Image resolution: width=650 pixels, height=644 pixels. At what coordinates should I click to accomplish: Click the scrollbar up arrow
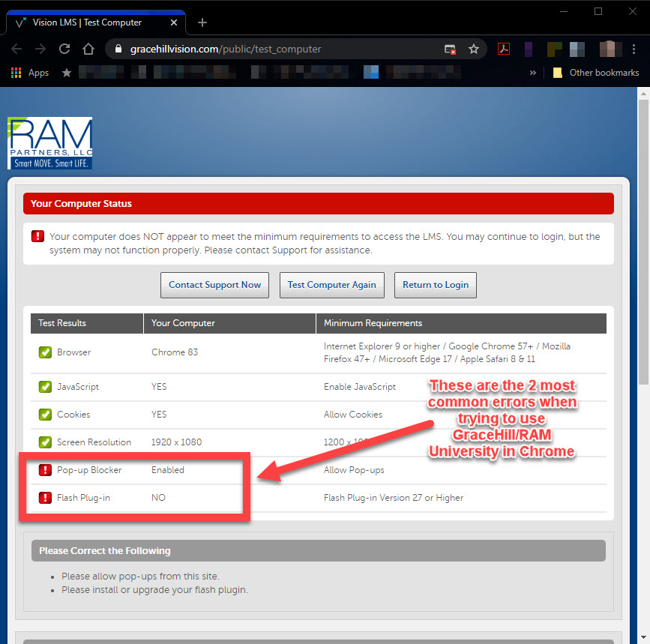tap(643, 94)
